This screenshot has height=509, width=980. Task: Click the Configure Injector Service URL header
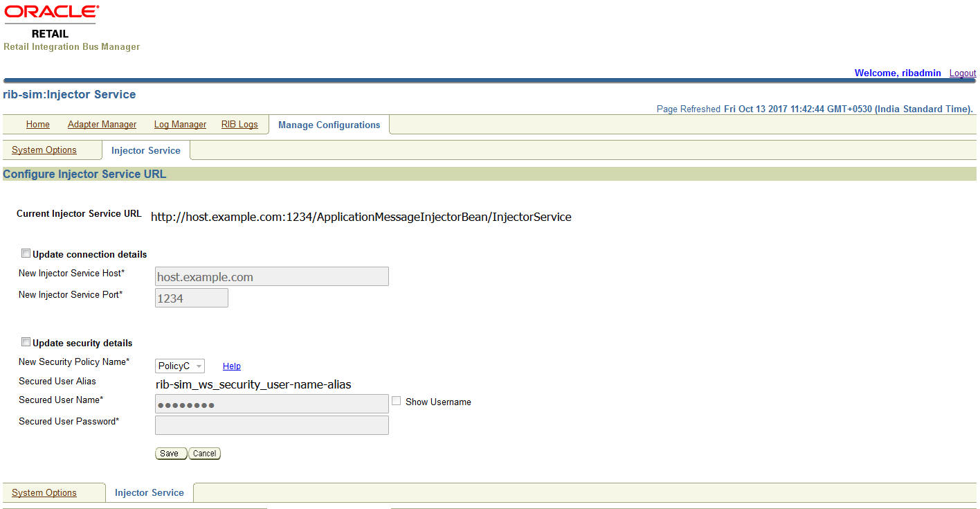point(84,174)
